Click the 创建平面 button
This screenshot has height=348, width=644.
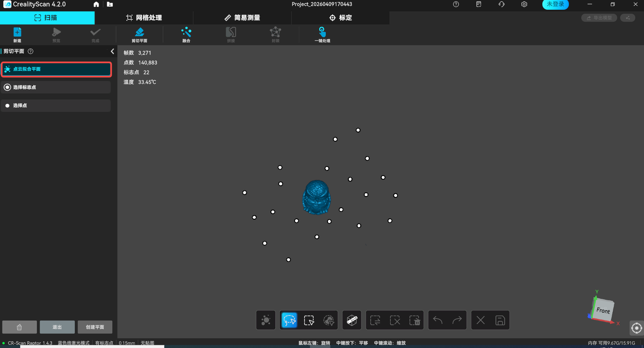point(95,327)
